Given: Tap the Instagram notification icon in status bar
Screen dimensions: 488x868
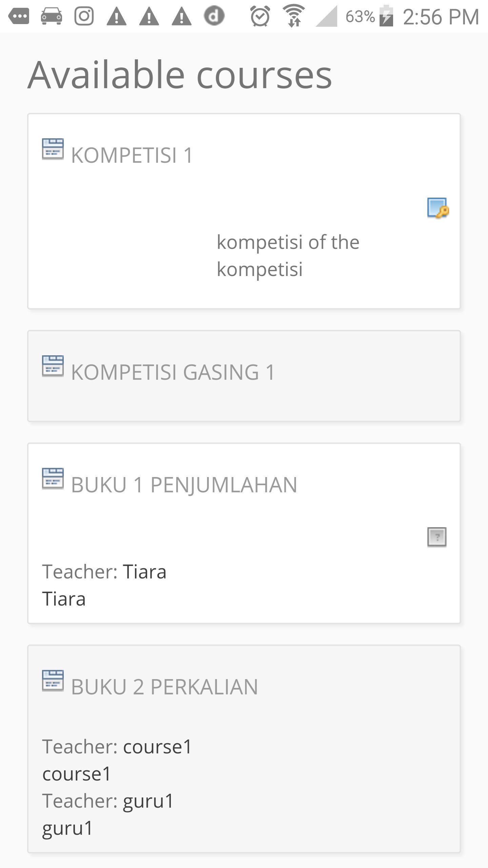Looking at the screenshot, I should coord(84,16).
